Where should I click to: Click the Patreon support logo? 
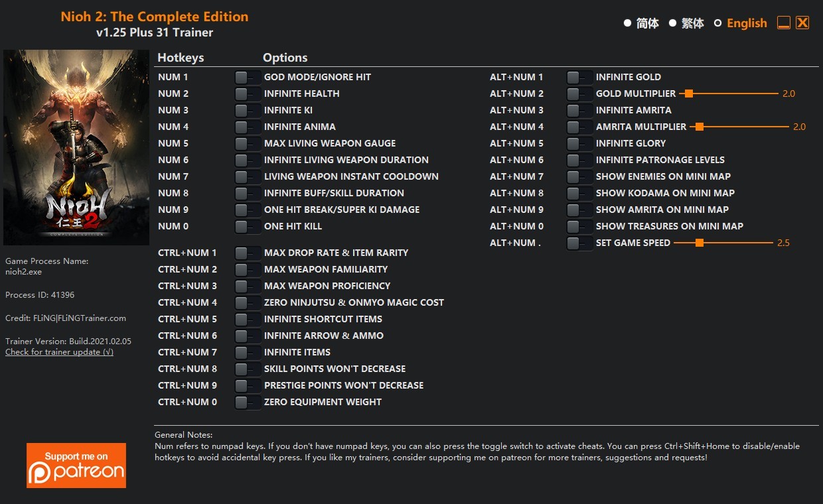tap(76, 466)
